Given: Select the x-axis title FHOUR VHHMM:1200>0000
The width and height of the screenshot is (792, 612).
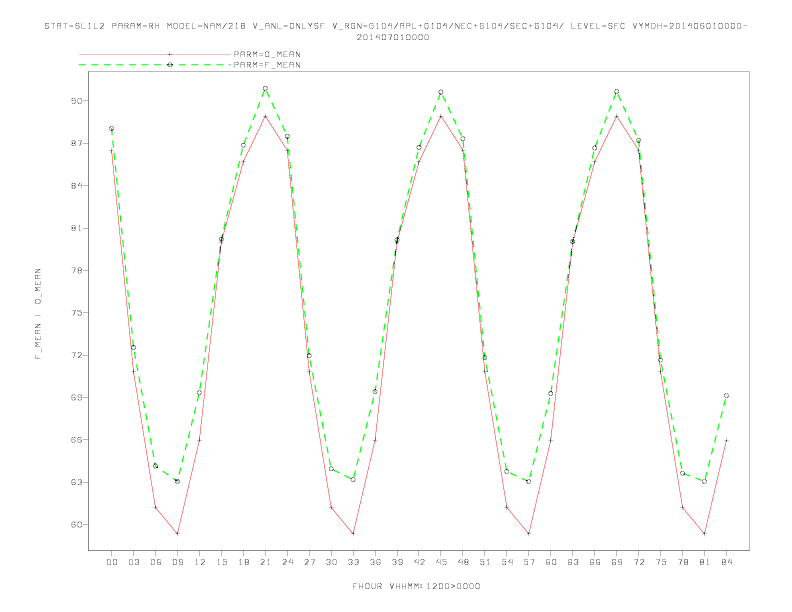Looking at the screenshot, I should tap(416, 586).
